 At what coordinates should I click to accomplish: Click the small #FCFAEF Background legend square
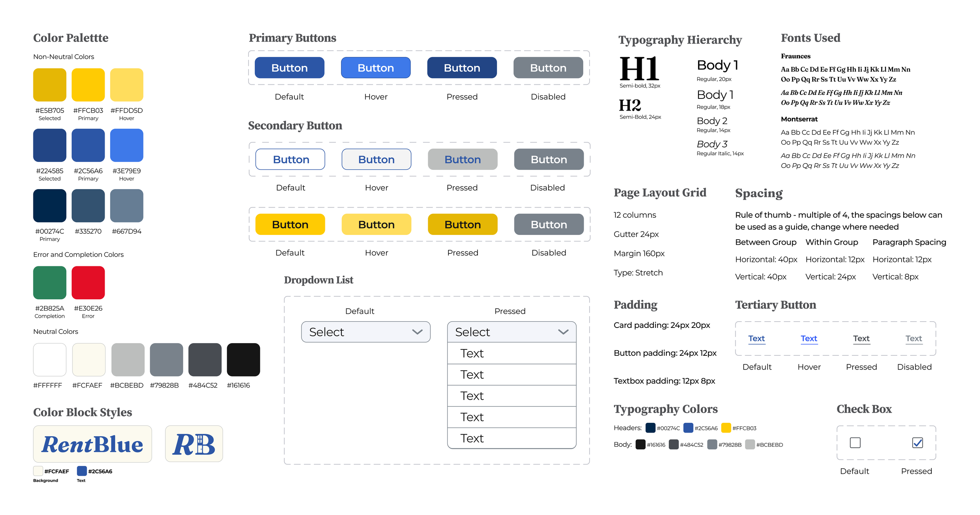tap(38, 471)
